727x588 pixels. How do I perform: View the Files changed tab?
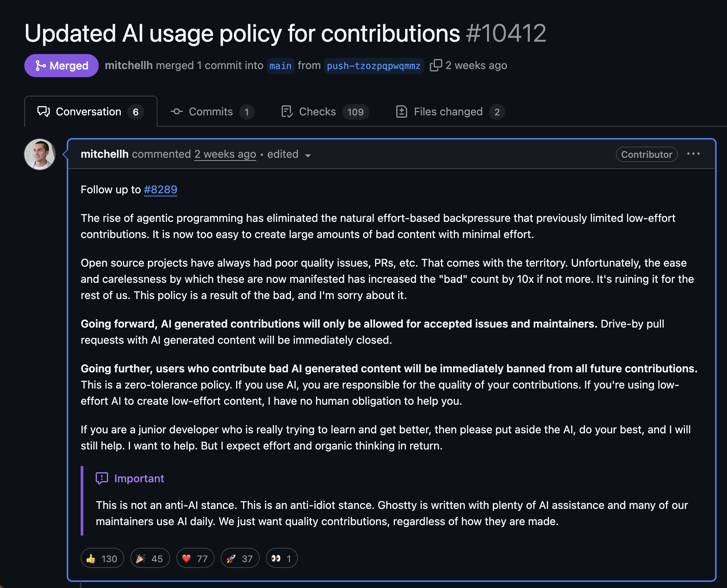coord(450,112)
